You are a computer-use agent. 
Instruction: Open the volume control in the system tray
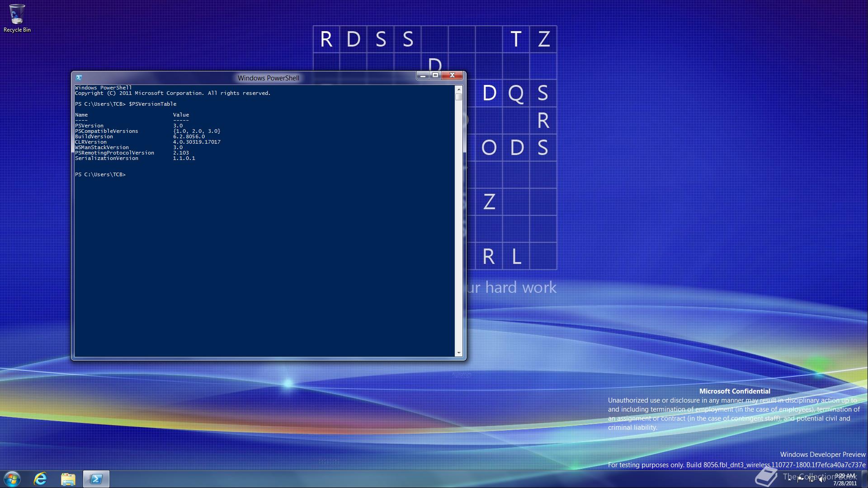coord(822,479)
